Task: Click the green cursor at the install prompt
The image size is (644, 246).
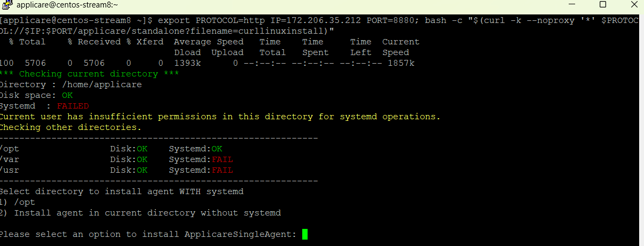Action: click(x=305, y=234)
